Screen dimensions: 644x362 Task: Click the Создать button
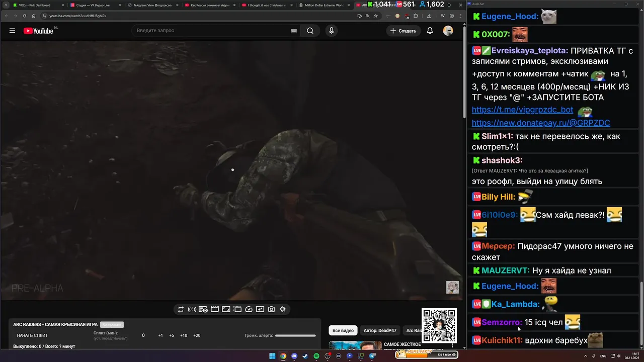pyautogui.click(x=404, y=31)
